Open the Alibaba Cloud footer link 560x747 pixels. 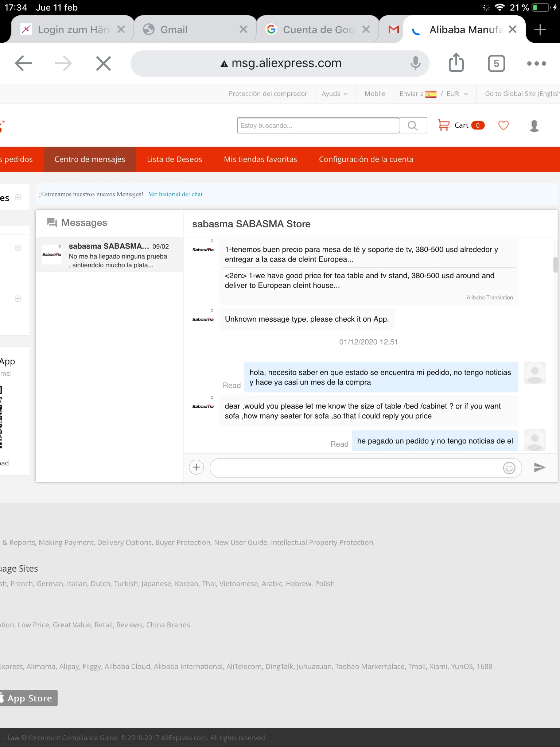tap(127, 666)
